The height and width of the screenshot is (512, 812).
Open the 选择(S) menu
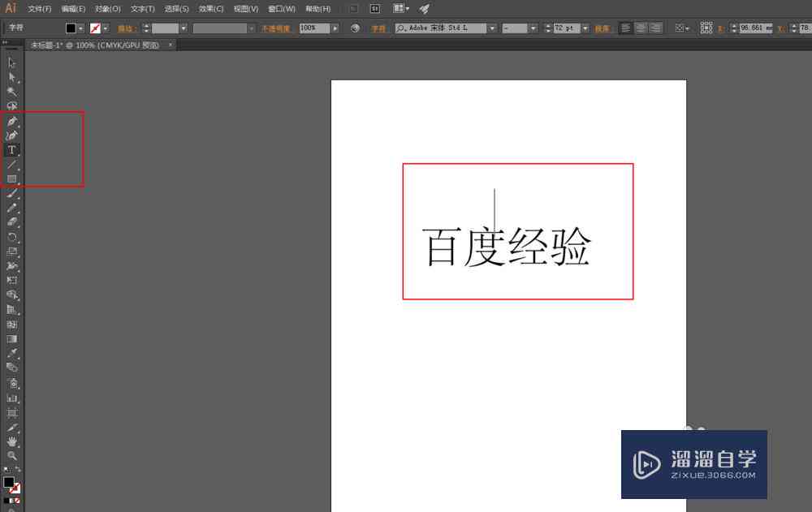tap(176, 9)
